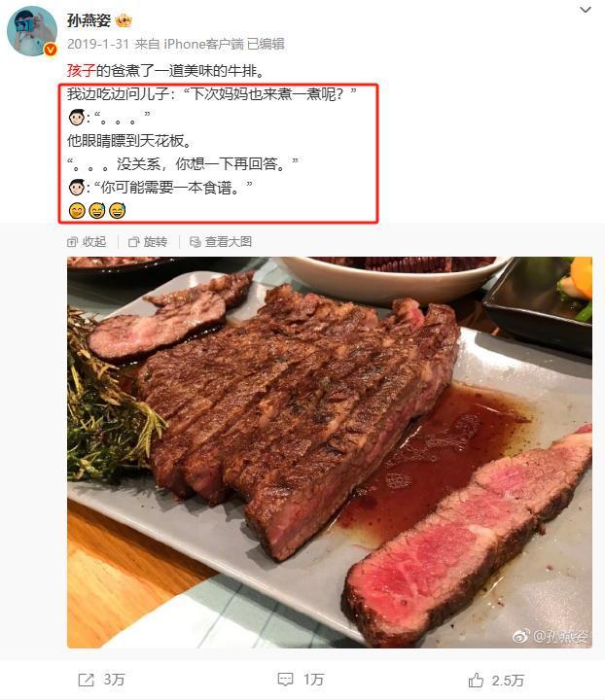605x700 pixels.
Task: Click the steak photo
Action: point(330,452)
